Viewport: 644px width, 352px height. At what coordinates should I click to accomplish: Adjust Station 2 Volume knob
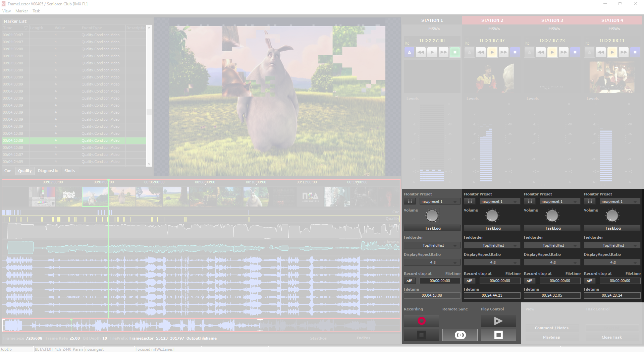coord(492,216)
